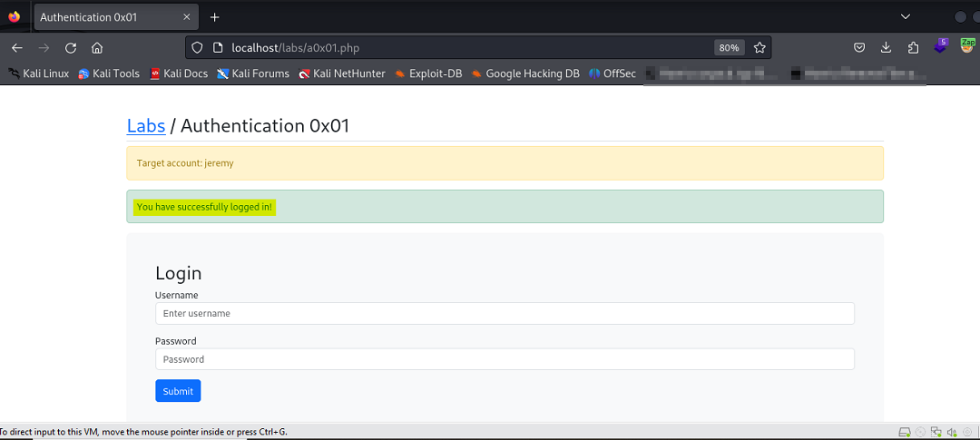Open the list all tabs dropdown
The height and width of the screenshot is (440, 980).
click(x=905, y=17)
